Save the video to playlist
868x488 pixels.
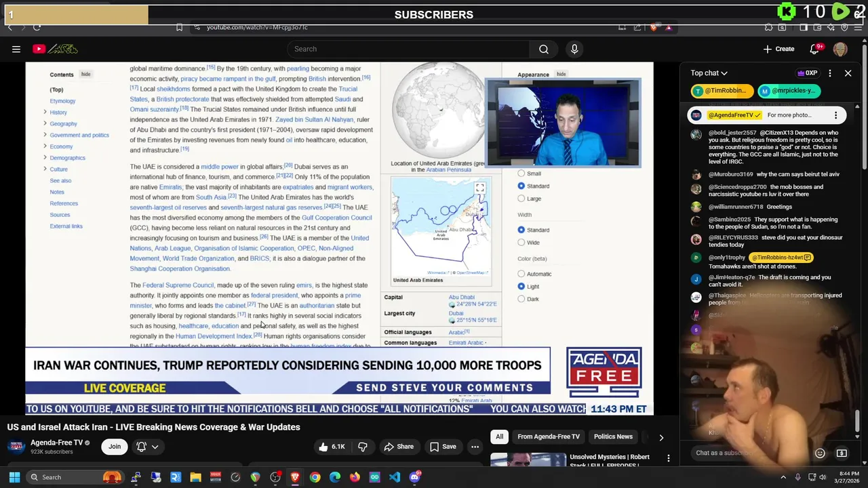(443, 447)
